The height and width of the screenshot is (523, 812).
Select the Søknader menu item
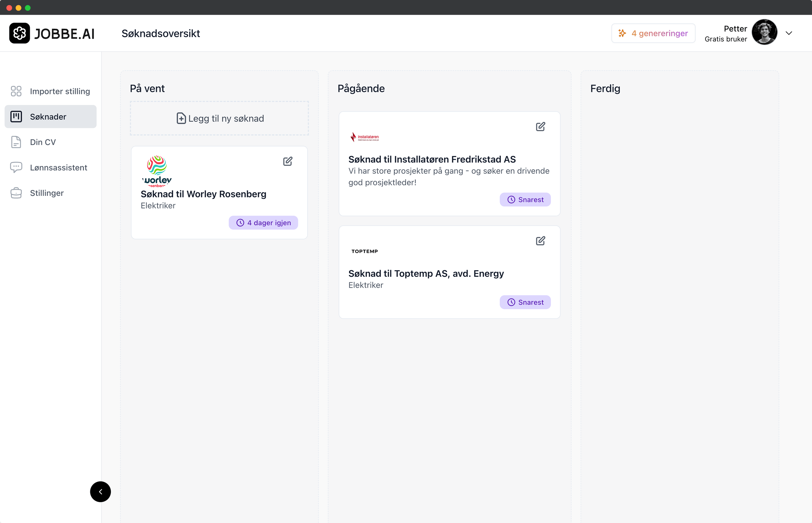48,117
